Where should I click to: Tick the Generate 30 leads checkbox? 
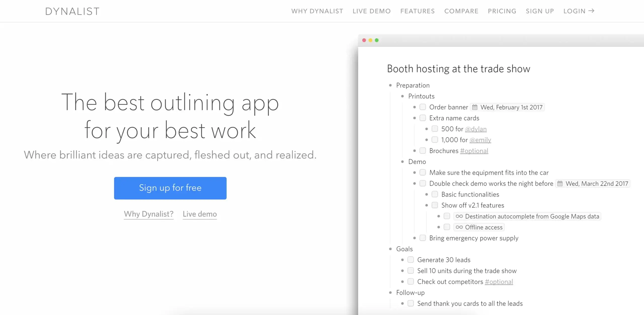coord(411,260)
